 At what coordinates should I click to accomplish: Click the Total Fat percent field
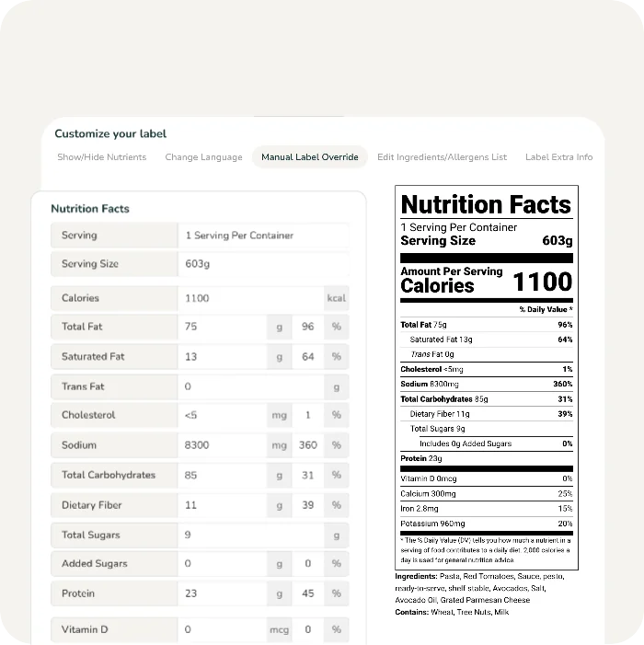pos(308,327)
